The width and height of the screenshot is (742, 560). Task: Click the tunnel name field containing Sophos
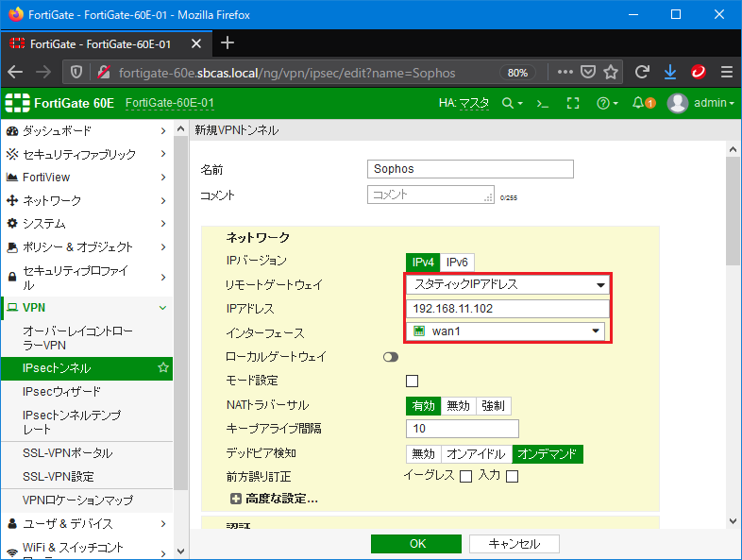coord(470,169)
